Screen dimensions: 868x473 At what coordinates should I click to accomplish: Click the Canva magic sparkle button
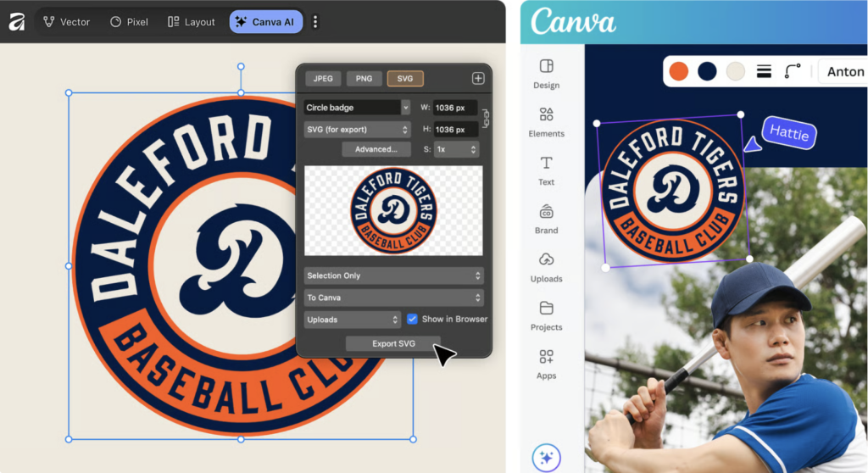tap(546, 458)
